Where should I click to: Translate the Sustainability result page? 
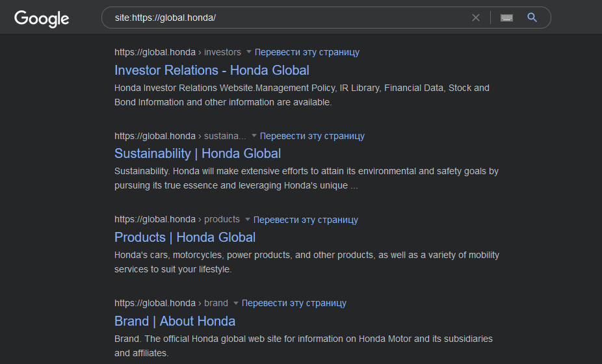point(312,136)
